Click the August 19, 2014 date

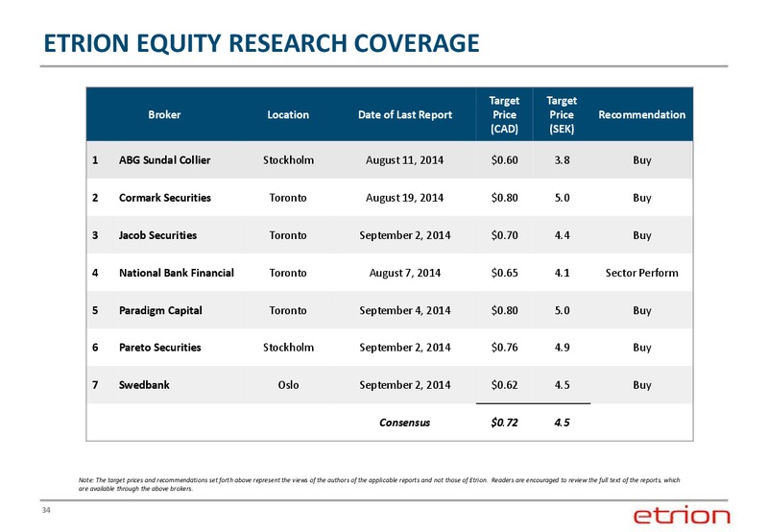404,198
